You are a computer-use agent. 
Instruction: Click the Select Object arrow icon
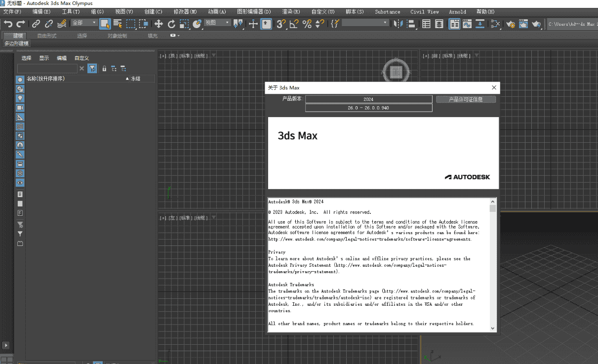click(x=105, y=23)
